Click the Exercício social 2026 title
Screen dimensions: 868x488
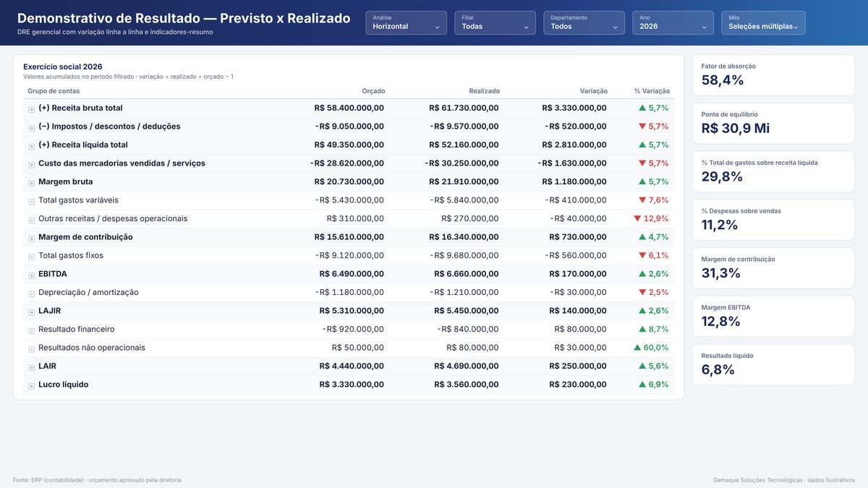[63, 67]
